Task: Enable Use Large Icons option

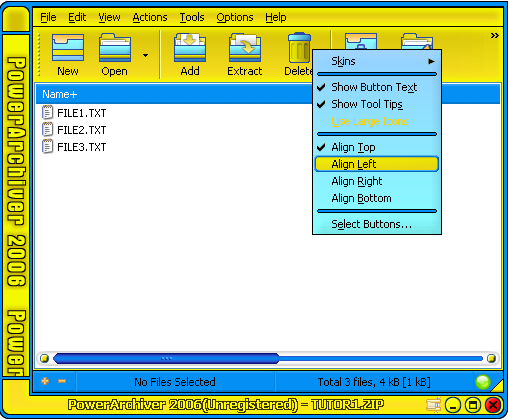Action: click(377, 121)
